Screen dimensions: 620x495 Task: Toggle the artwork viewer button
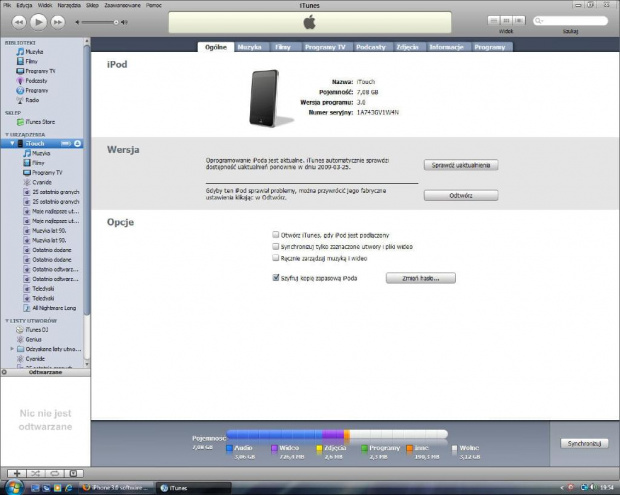tap(74, 473)
